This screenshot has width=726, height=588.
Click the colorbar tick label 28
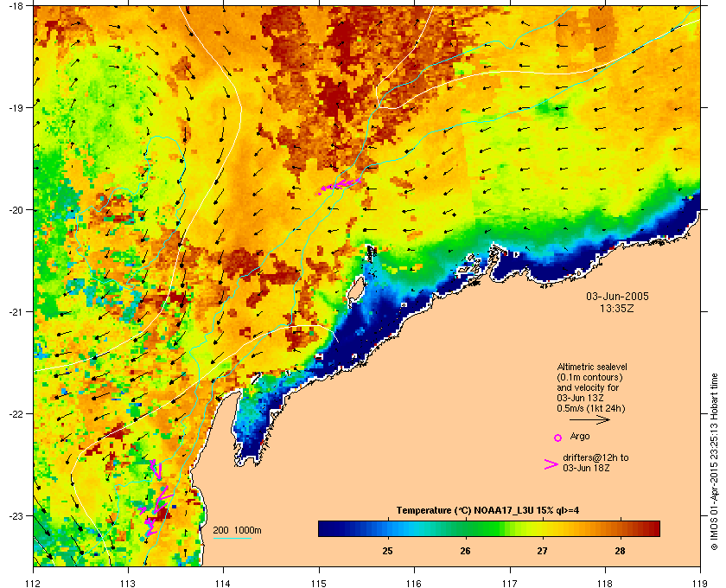[620, 551]
